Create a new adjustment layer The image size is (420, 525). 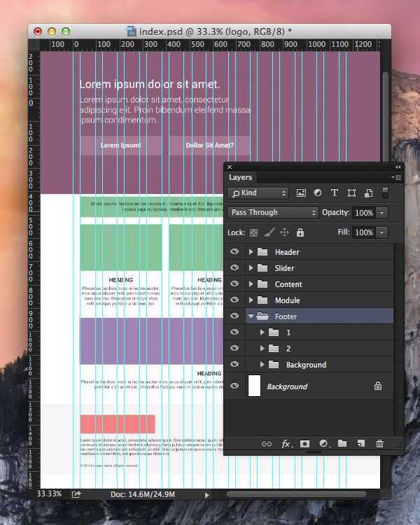pyautogui.click(x=324, y=444)
